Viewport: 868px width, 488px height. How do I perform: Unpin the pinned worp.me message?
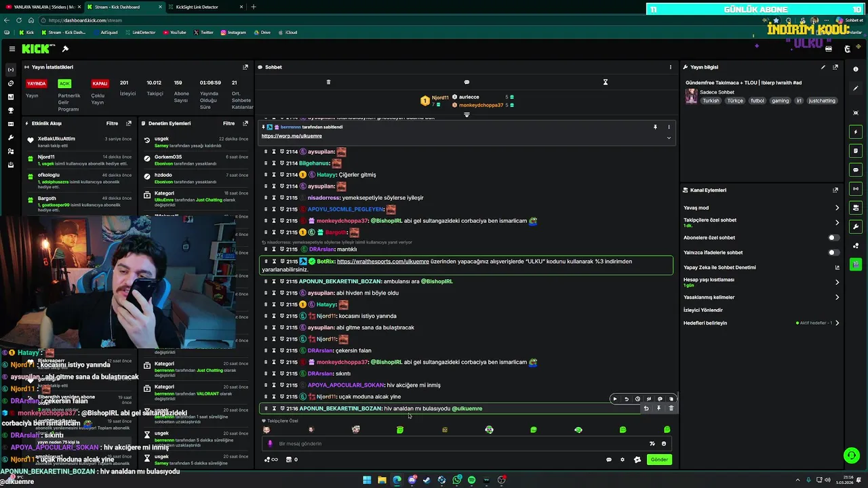coord(655,127)
